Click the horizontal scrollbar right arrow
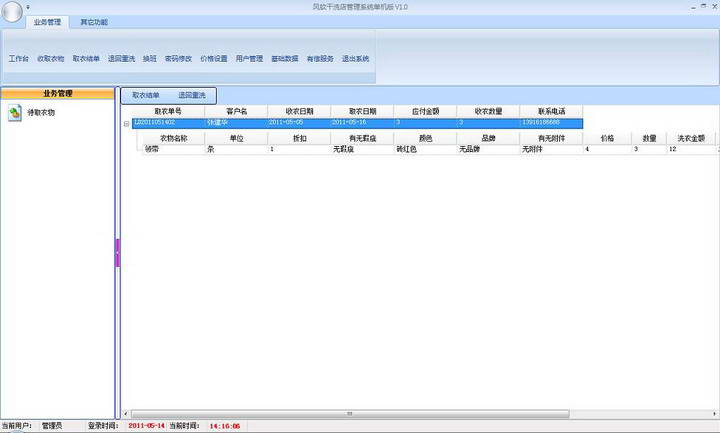The image size is (720, 433). 714,414
